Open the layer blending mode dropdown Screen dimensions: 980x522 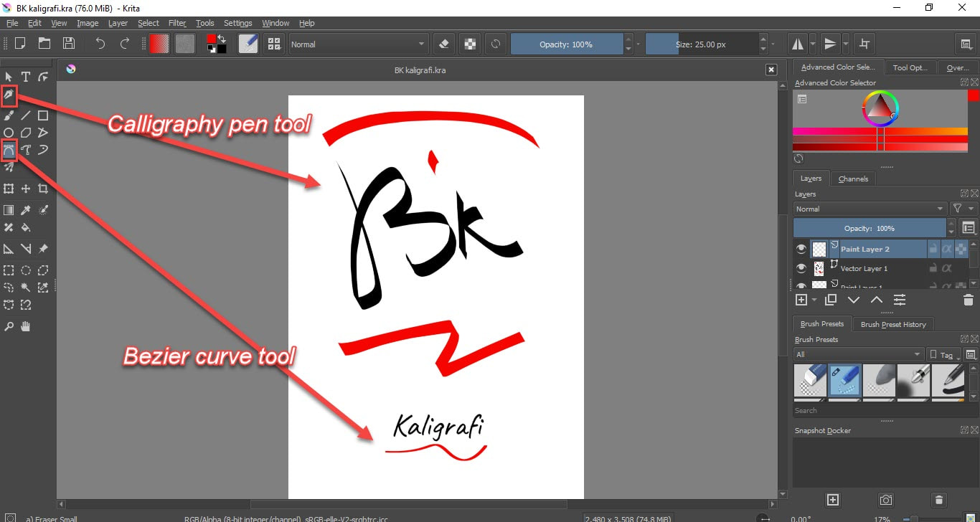point(870,209)
